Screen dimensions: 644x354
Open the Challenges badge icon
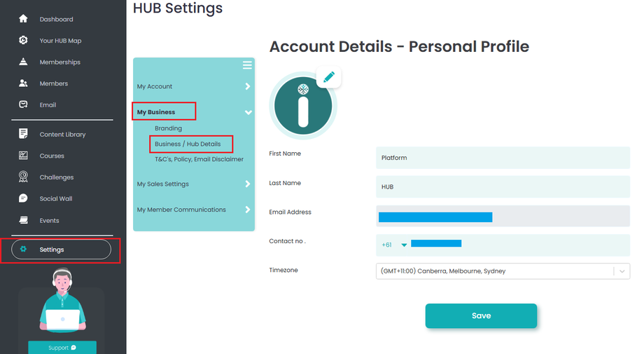coord(23,177)
